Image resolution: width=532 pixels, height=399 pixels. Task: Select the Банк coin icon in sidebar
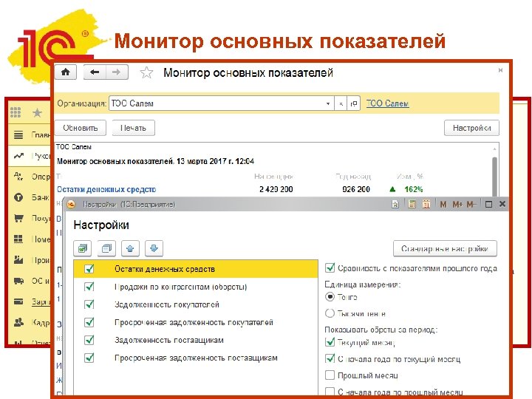pos(18,197)
